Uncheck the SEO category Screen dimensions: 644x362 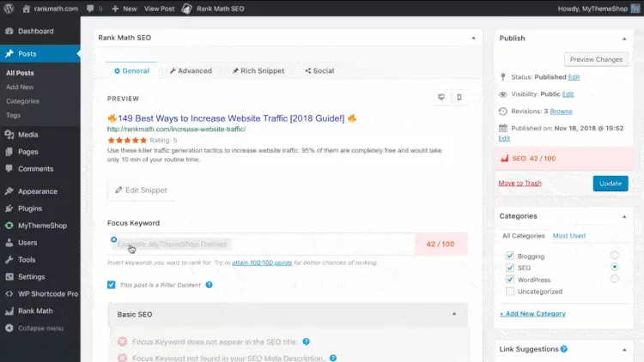click(x=510, y=268)
